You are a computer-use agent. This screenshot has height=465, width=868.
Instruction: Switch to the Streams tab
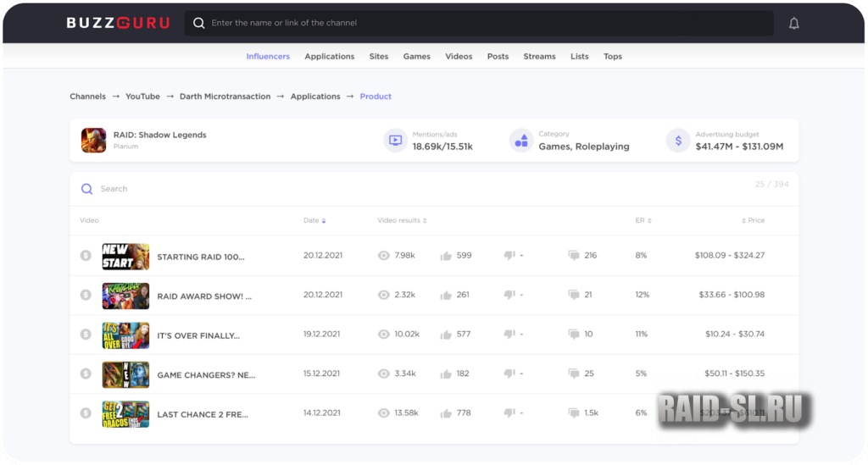[539, 57]
